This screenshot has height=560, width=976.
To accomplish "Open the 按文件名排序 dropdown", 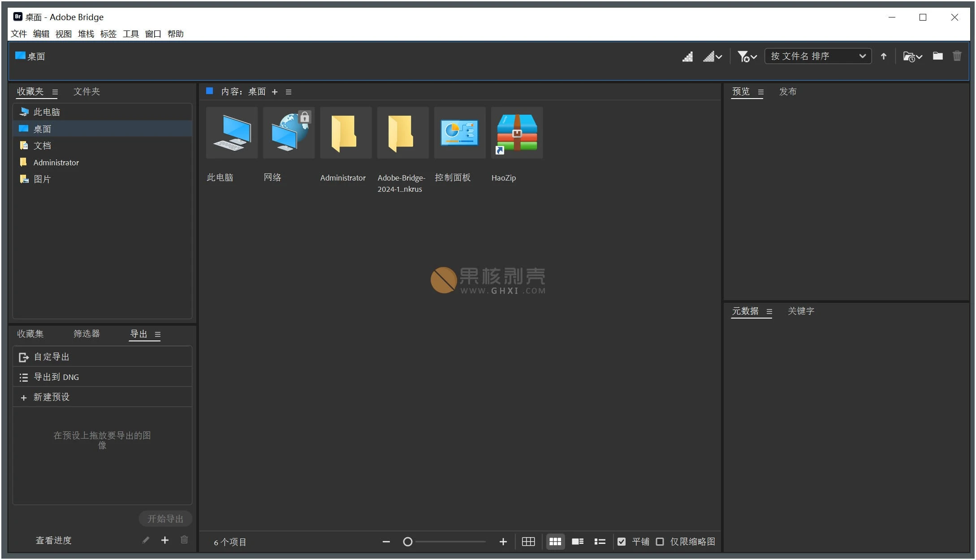I will coord(818,56).
